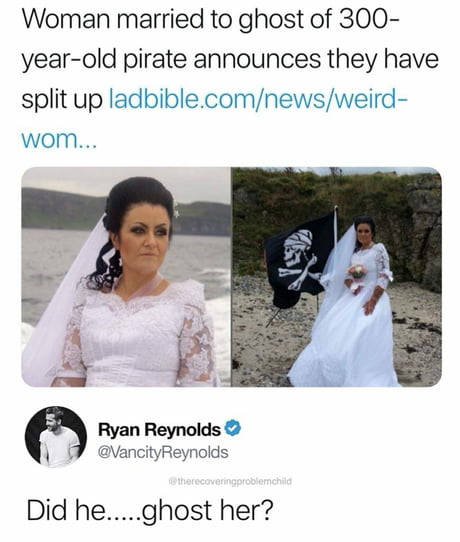The height and width of the screenshot is (542, 460).
Task: Click the skull on the pirate flag
Action: coord(297,247)
